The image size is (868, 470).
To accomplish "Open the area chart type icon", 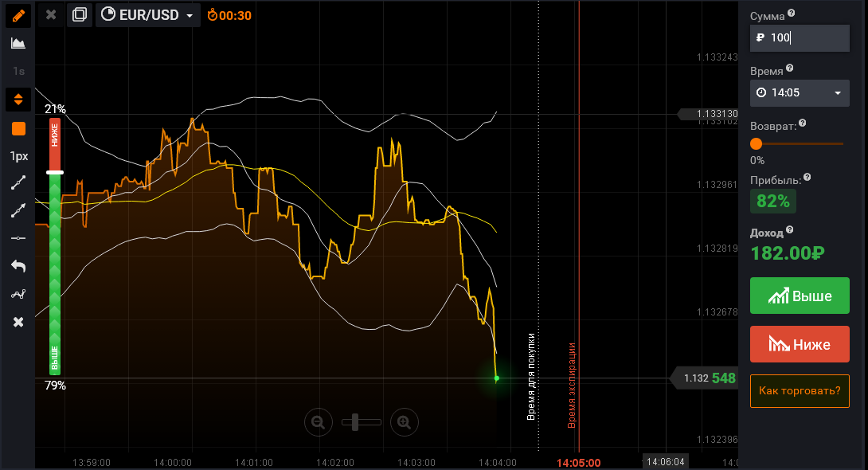I will pyautogui.click(x=18, y=43).
